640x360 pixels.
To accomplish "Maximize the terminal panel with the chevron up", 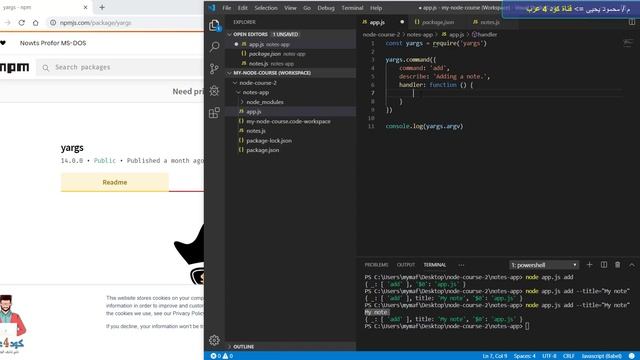I will [631, 265].
